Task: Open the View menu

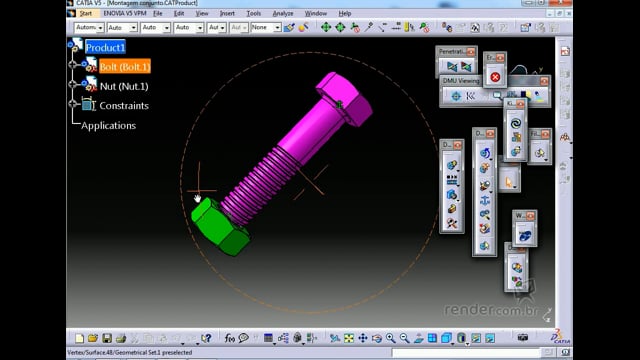Action: 202,13
